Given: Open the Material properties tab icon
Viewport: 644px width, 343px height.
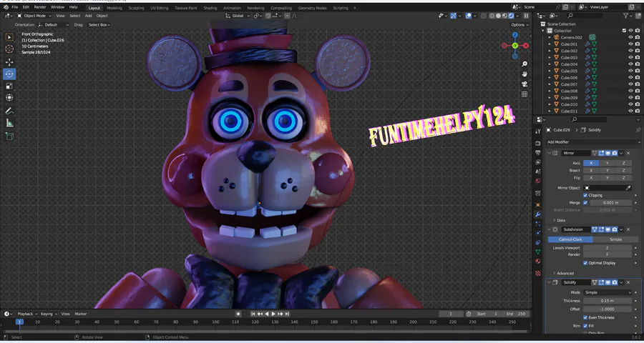Looking at the screenshot, I should point(538,262).
